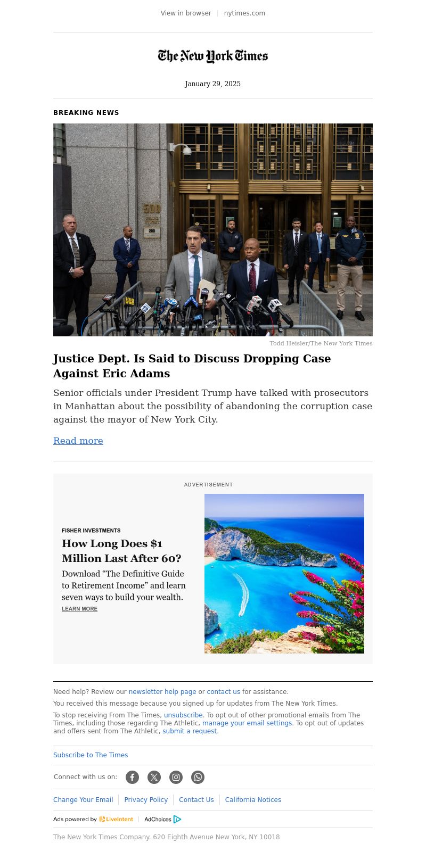Click the unsubscribe link
Viewport: 426px width, 868px height.
click(183, 715)
